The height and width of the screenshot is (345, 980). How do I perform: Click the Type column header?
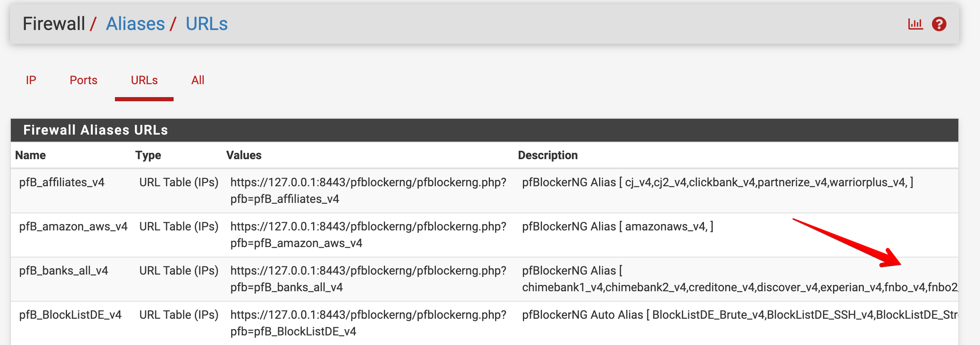148,155
